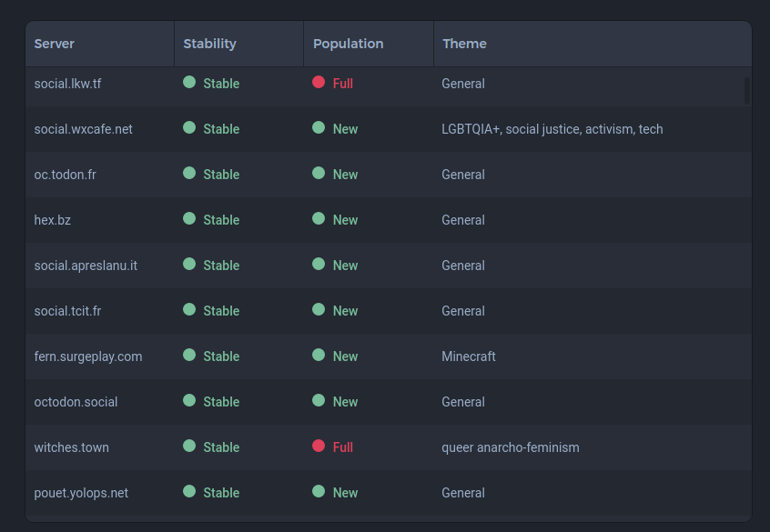The image size is (770, 532).
Task: Select the octodon.social server
Action: (x=76, y=402)
